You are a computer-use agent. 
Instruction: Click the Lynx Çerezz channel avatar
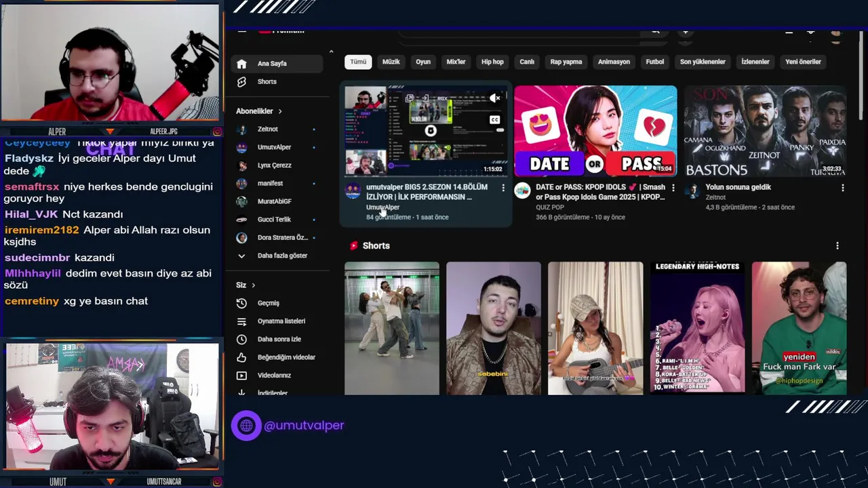point(241,165)
